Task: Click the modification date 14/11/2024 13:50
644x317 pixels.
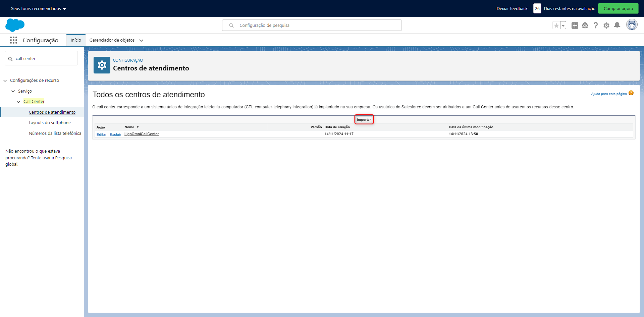Action: click(x=463, y=134)
